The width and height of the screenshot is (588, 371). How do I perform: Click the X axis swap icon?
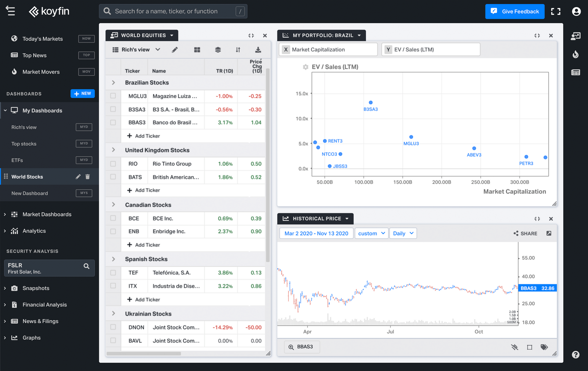click(x=286, y=49)
